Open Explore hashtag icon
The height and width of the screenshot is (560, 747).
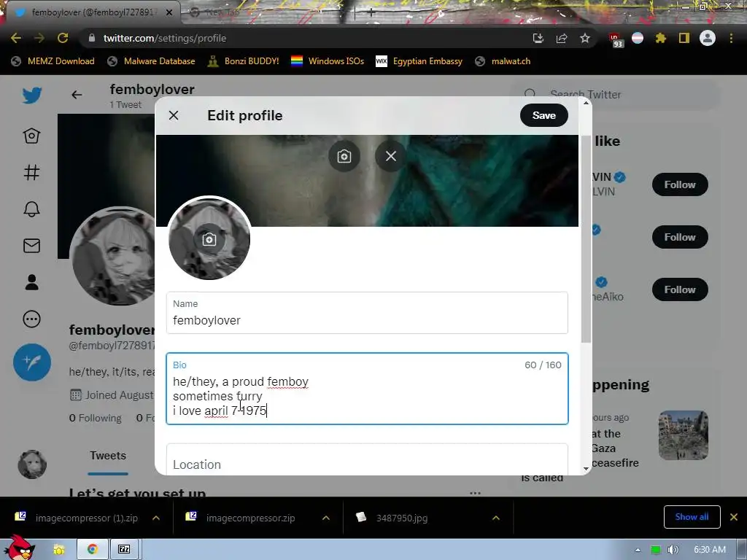pos(31,172)
